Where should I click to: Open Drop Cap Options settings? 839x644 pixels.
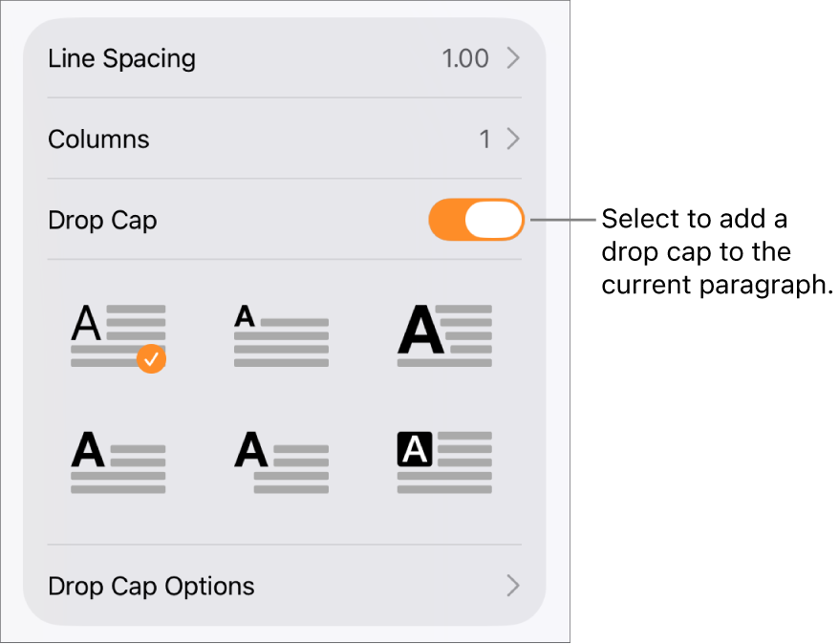[x=285, y=586]
